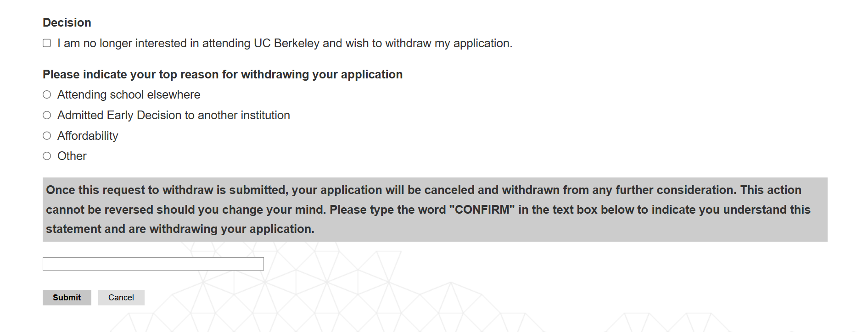Click the quoted word "CONFIRM" in the warning
Viewport: 868px width, 332px height.
[x=482, y=210]
